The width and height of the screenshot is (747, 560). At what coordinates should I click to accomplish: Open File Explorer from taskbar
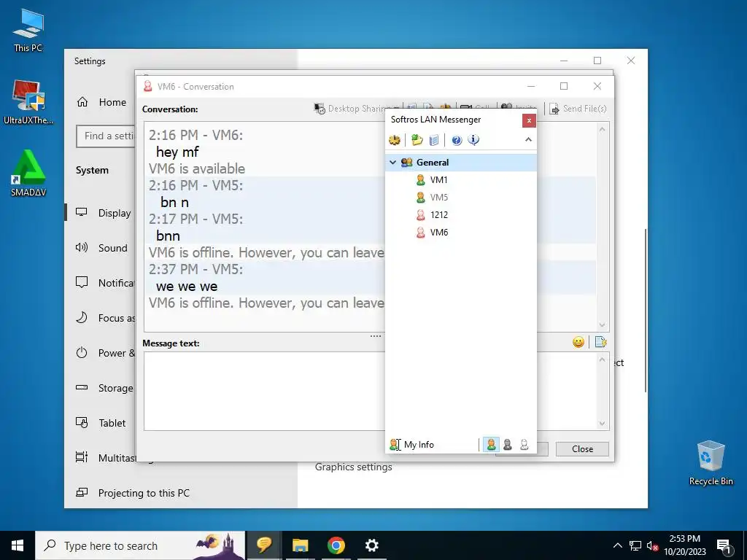(300, 545)
